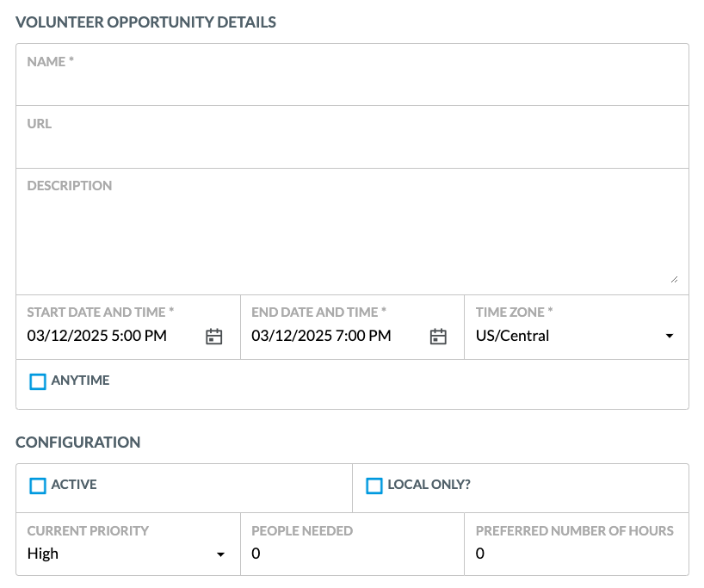The width and height of the screenshot is (704, 588).
Task: Click the Preferred Number of Hours field
Action: click(x=577, y=544)
